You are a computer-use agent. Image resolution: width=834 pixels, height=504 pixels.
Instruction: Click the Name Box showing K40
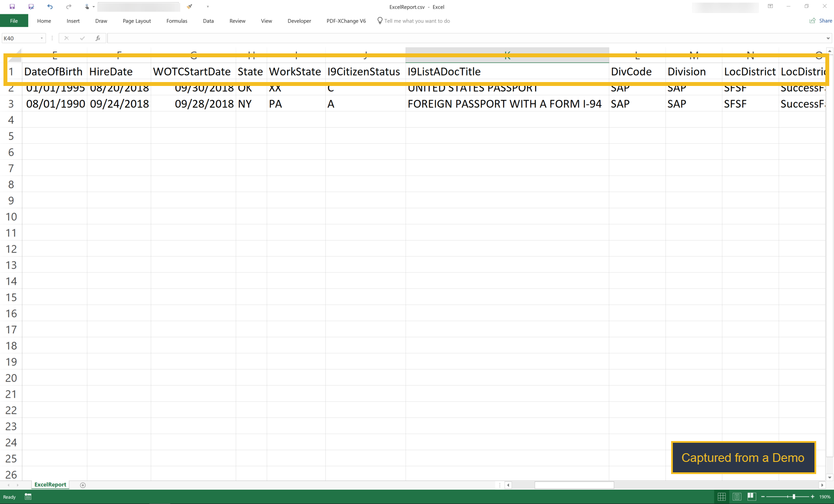click(20, 38)
